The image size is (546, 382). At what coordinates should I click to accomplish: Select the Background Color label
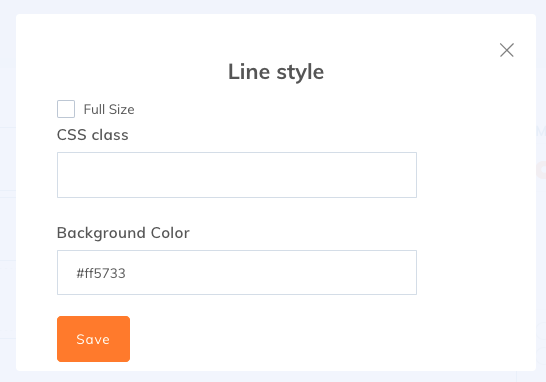point(123,233)
